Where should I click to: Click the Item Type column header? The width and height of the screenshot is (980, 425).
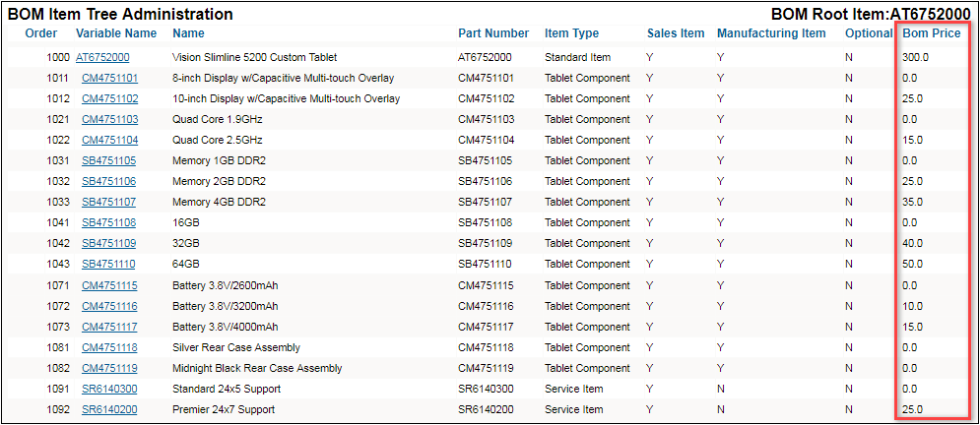point(571,33)
